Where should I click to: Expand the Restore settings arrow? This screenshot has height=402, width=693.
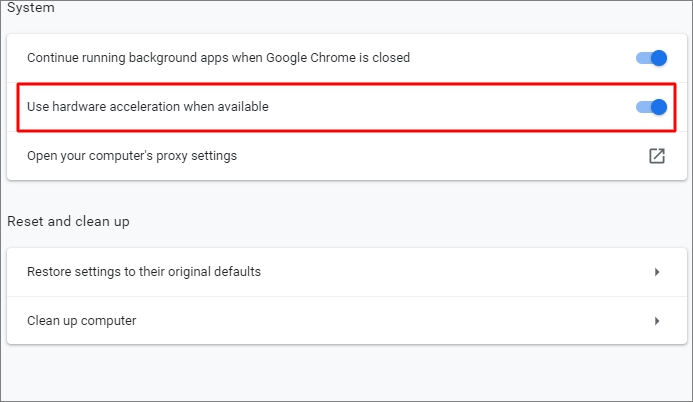[x=657, y=272]
